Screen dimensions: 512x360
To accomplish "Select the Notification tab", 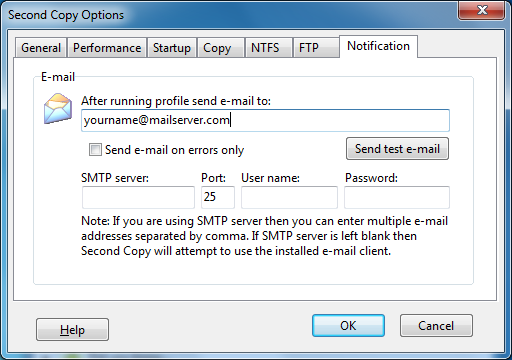I will 378,46.
